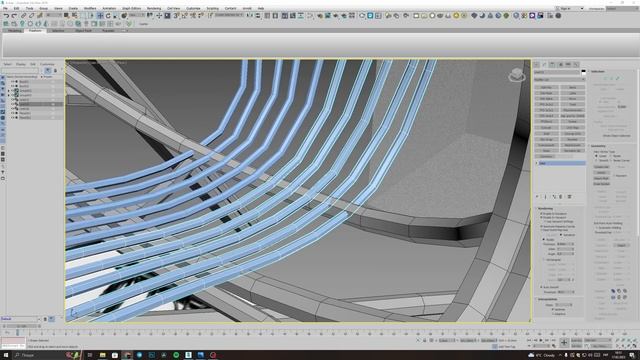This screenshot has height=360, width=640.
Task: Click Configure Modifier Sets icon below stack
Action: pyautogui.click(x=569, y=197)
